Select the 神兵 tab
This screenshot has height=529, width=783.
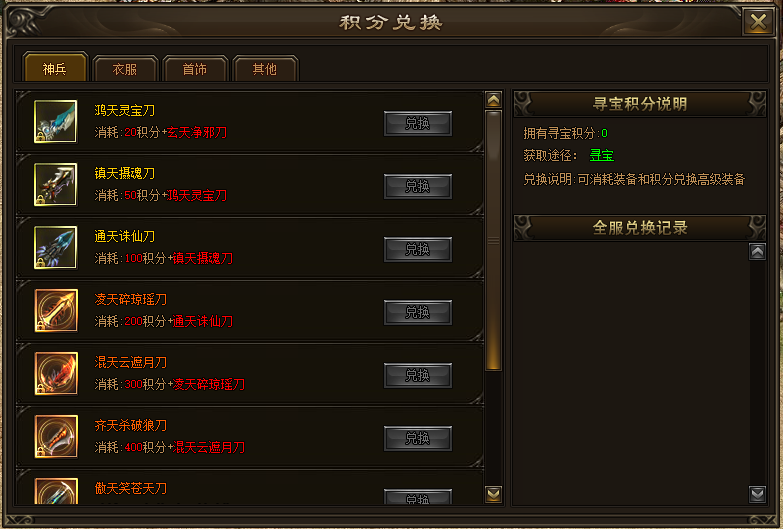point(55,68)
